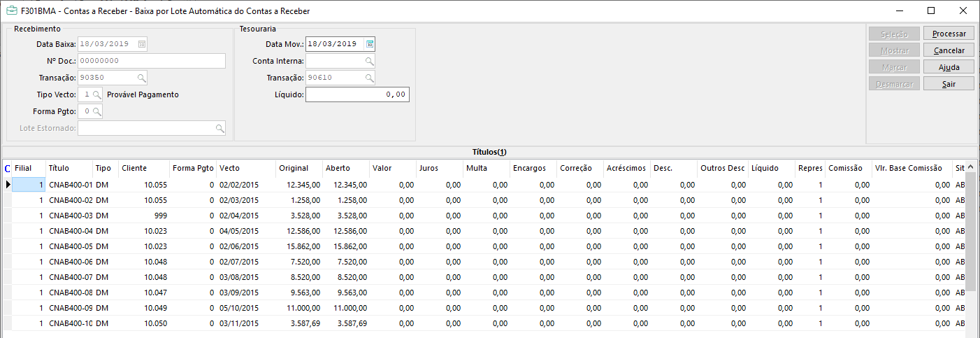The height and width of the screenshot is (338, 980).
Task: Click the Comissão column header
Action: point(849,168)
